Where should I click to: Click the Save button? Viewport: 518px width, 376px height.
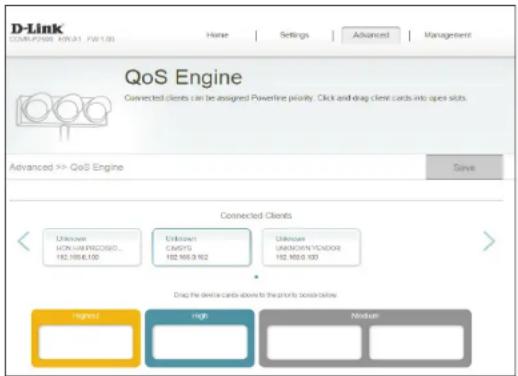pyautogui.click(x=464, y=167)
